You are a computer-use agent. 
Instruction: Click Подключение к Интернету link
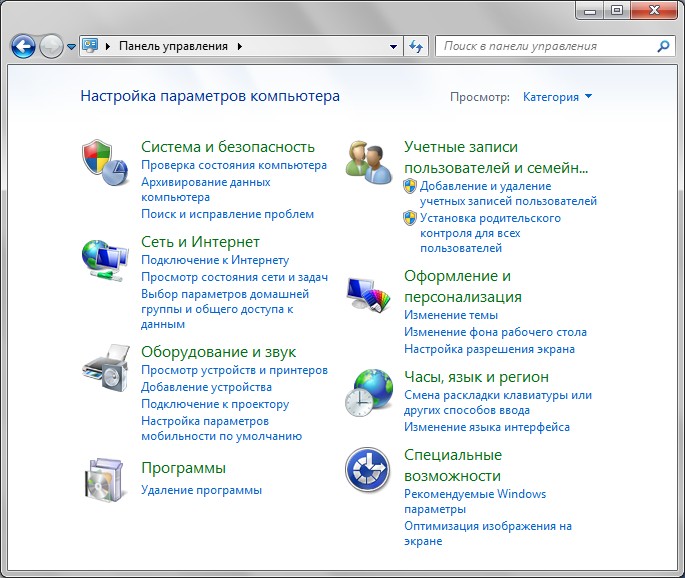[215, 260]
